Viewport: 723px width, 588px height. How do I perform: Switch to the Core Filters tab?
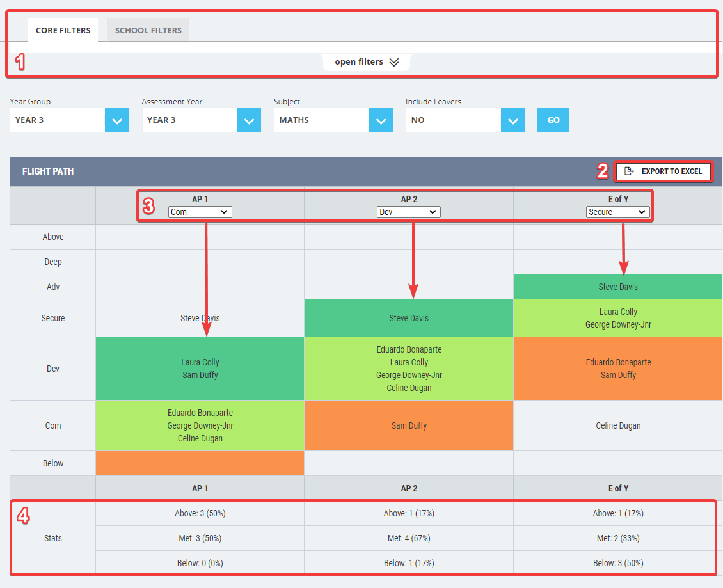click(x=63, y=30)
